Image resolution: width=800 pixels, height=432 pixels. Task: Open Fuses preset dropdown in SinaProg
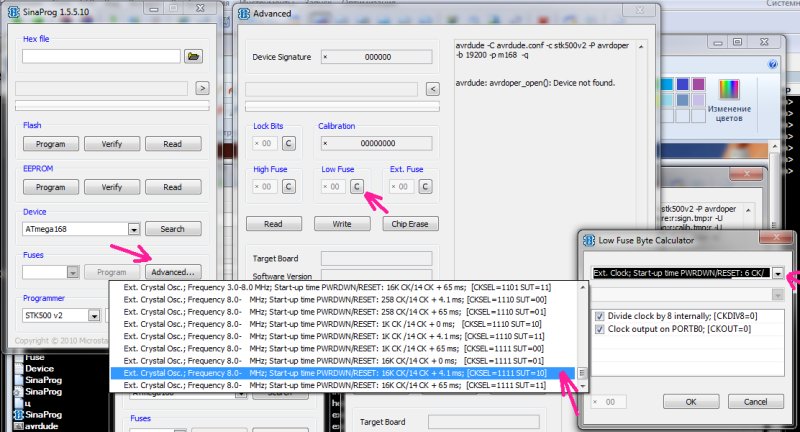[x=73, y=273]
